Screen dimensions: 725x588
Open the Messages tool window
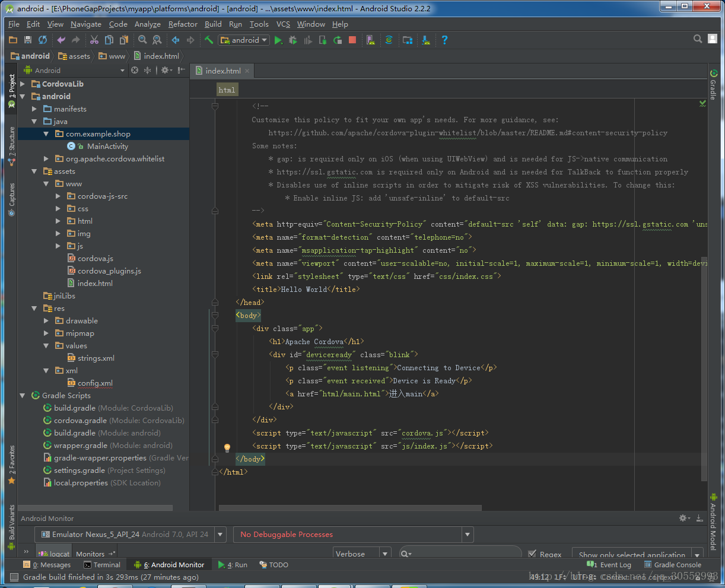(47, 565)
